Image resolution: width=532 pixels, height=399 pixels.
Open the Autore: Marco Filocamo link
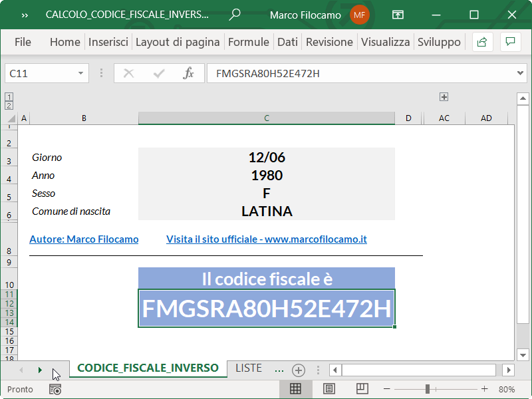[x=84, y=239]
